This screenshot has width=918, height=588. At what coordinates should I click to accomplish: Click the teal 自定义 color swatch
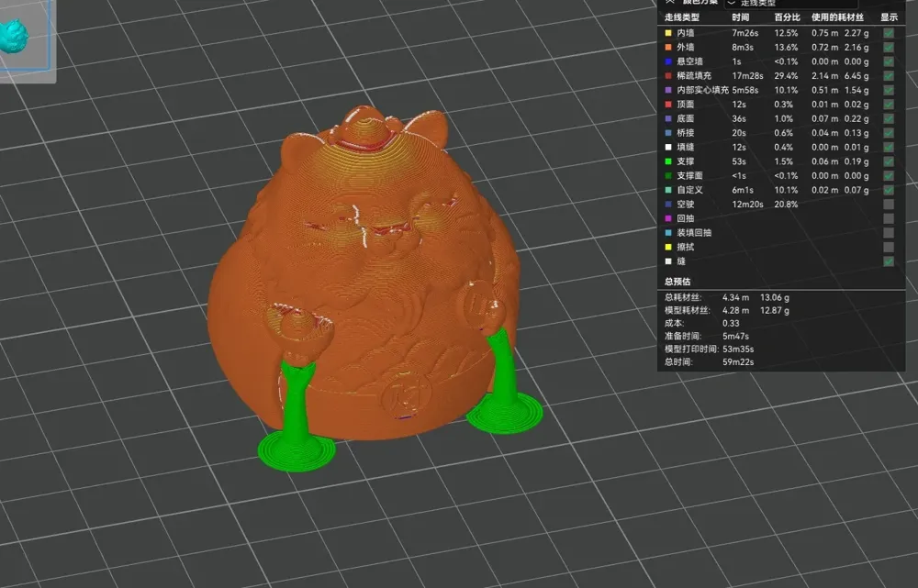pyautogui.click(x=668, y=190)
